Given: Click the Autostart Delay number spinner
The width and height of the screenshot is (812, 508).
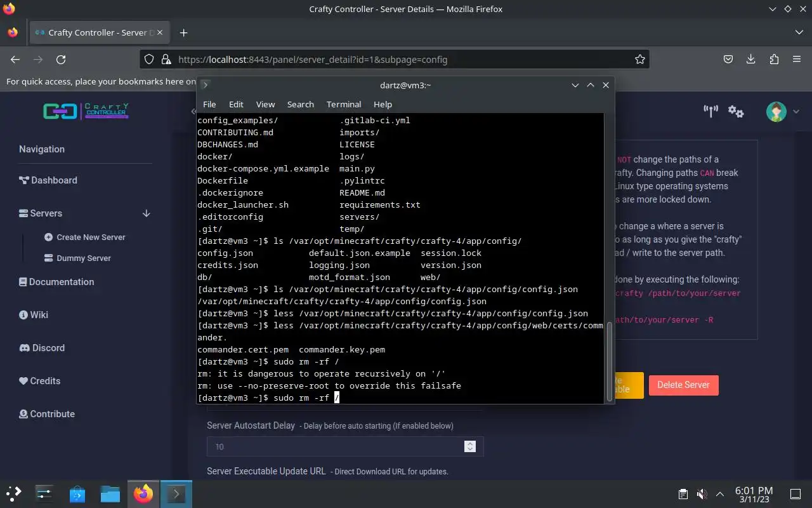Looking at the screenshot, I should [x=470, y=446].
